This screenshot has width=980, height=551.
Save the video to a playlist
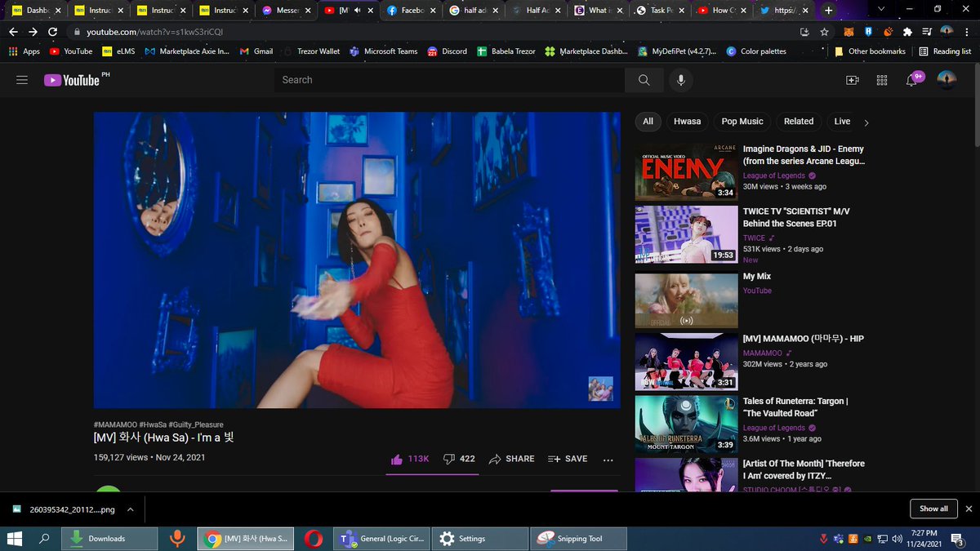568,459
